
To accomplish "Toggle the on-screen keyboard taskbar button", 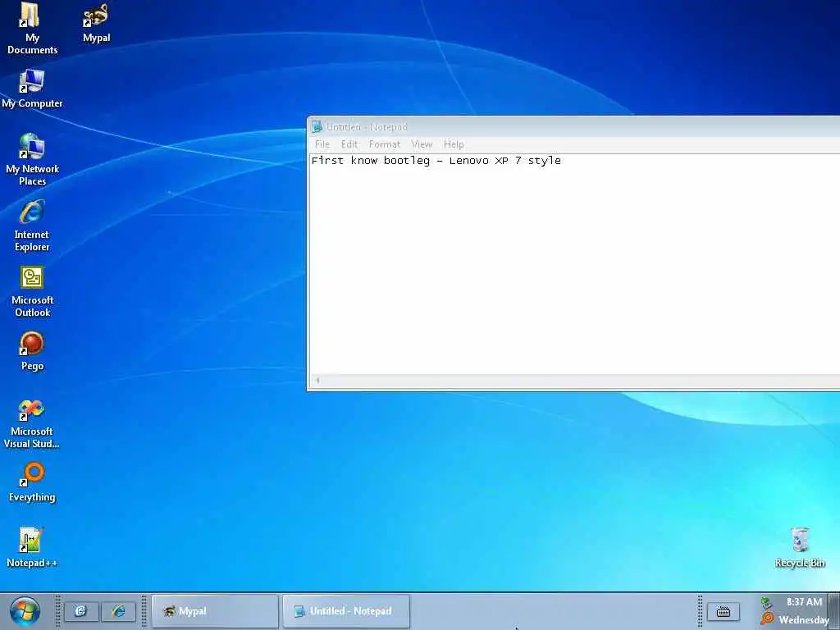I will pyautogui.click(x=724, y=611).
